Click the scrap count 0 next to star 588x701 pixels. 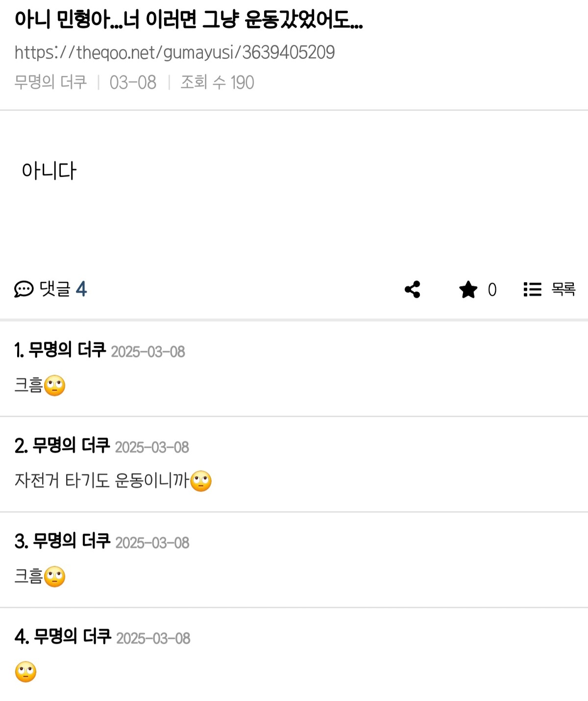[492, 290]
